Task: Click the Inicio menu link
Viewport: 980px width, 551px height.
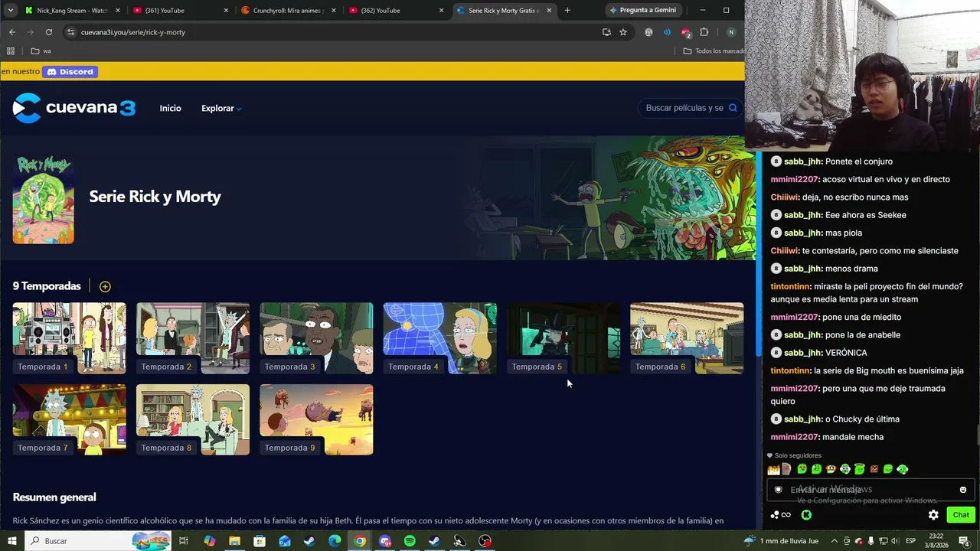Action: 170,109
